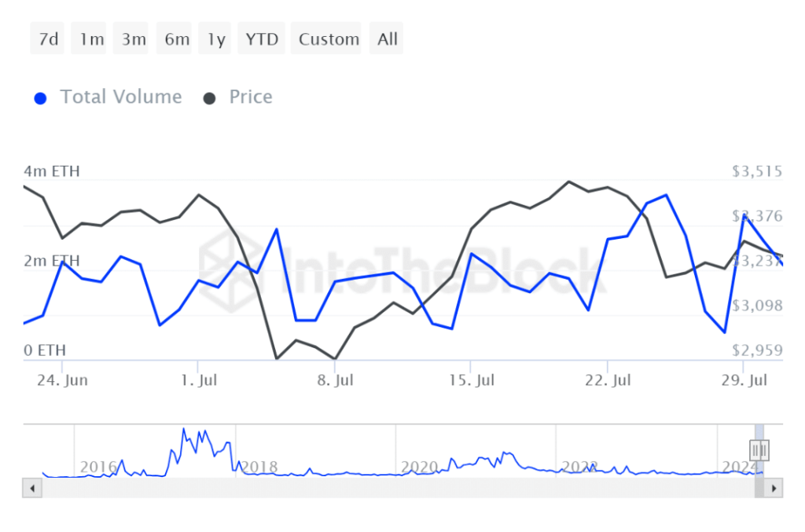
Task: Show All historical data
Action: click(388, 39)
